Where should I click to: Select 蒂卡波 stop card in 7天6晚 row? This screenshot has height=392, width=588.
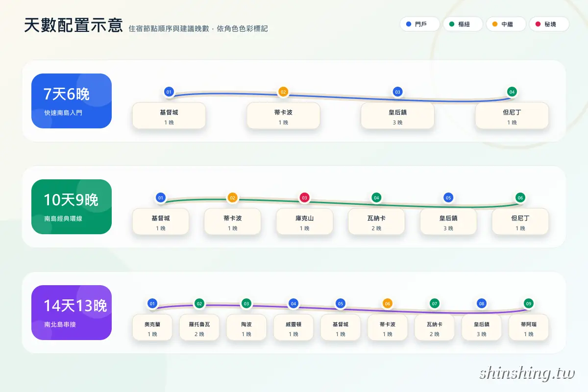pyautogui.click(x=283, y=116)
